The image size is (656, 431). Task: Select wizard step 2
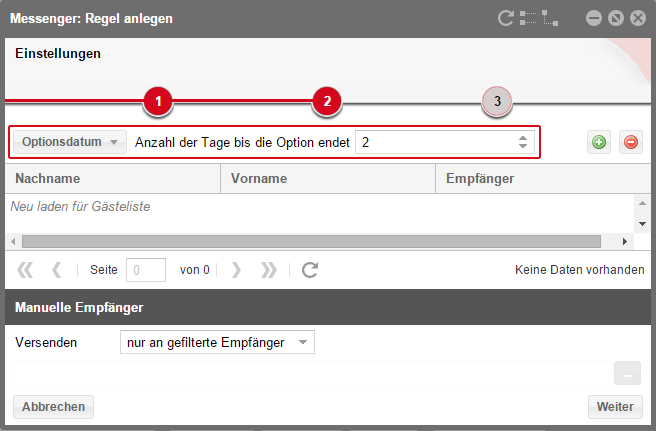coord(327,101)
